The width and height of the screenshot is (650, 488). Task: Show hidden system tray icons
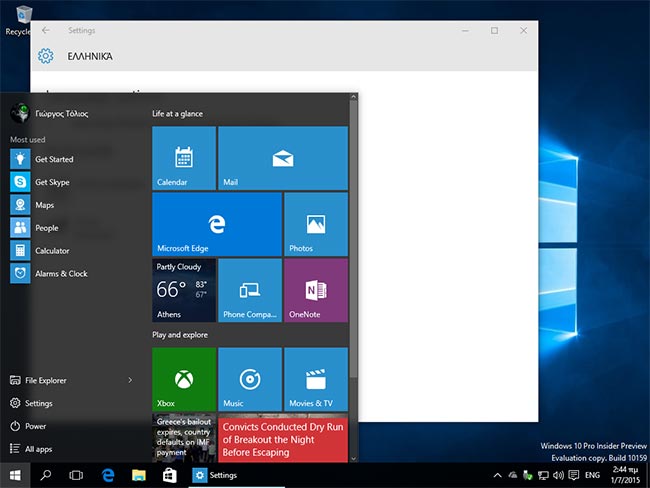(x=497, y=475)
